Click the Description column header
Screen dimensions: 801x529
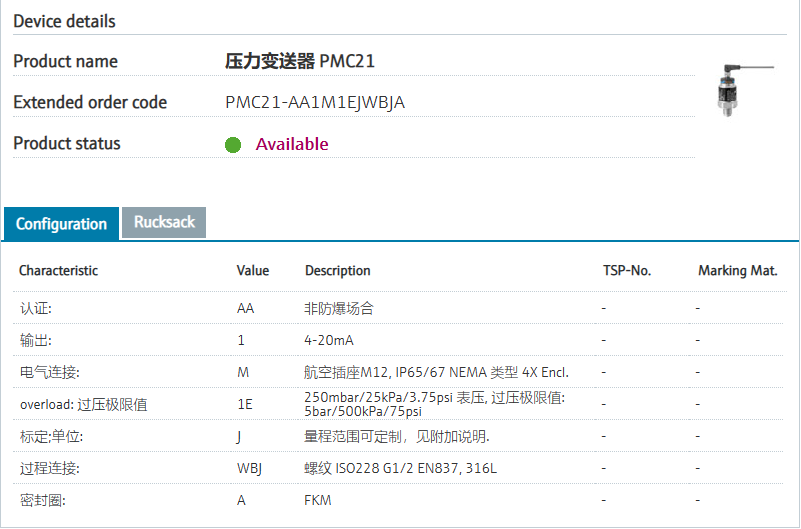point(338,271)
